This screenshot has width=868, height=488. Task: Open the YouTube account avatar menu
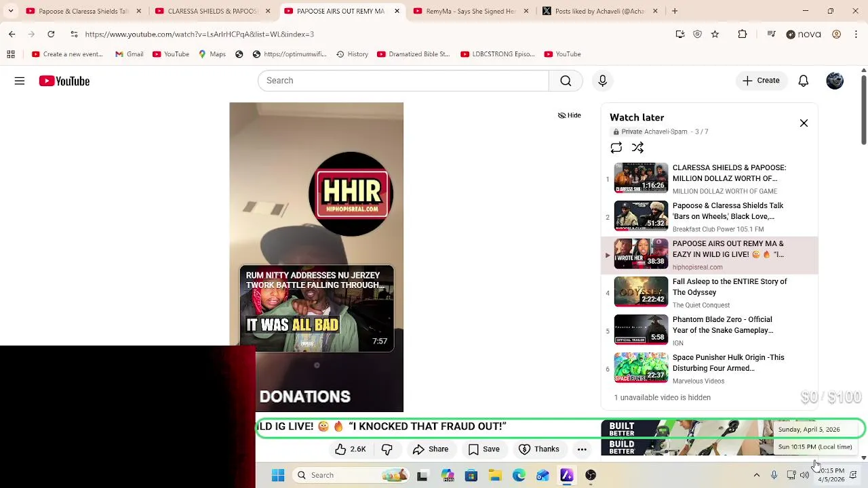coord(835,81)
